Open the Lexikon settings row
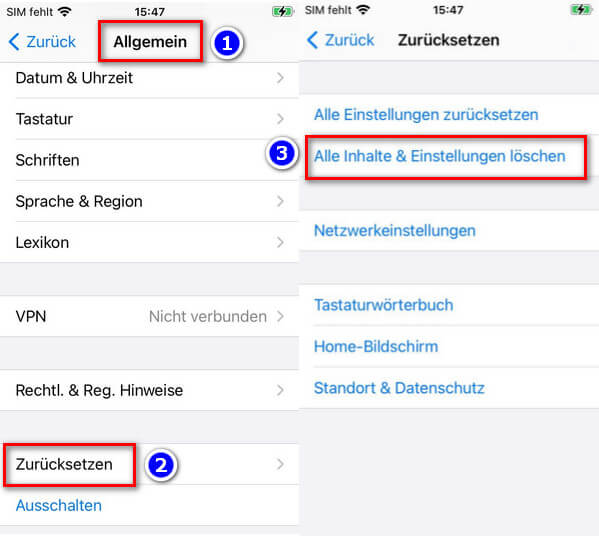Screen dimensions: 599x536 pyautogui.click(x=149, y=242)
